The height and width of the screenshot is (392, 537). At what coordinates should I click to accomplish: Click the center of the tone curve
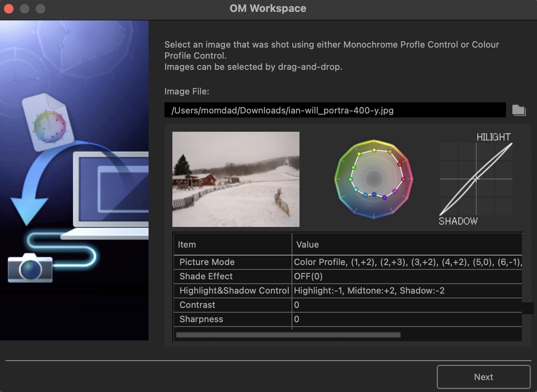tap(475, 179)
